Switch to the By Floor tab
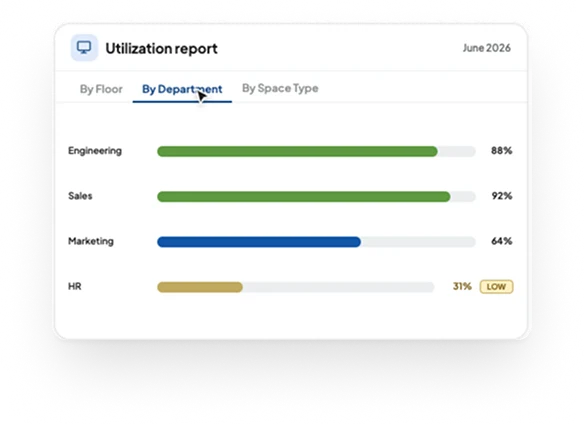Image resolution: width=584 pixels, height=424 pixels. click(101, 89)
